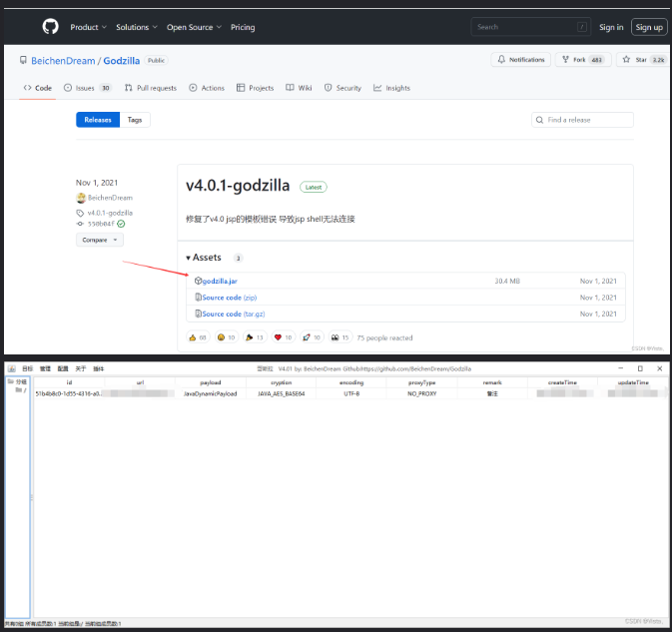Viewport: 672px width, 632px height.
Task: Open the v4.0.1-godzilla release title
Action: (x=238, y=186)
